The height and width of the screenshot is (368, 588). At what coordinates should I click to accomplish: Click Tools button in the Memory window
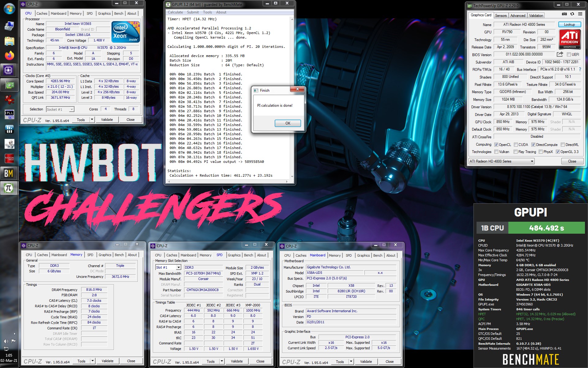81,361
